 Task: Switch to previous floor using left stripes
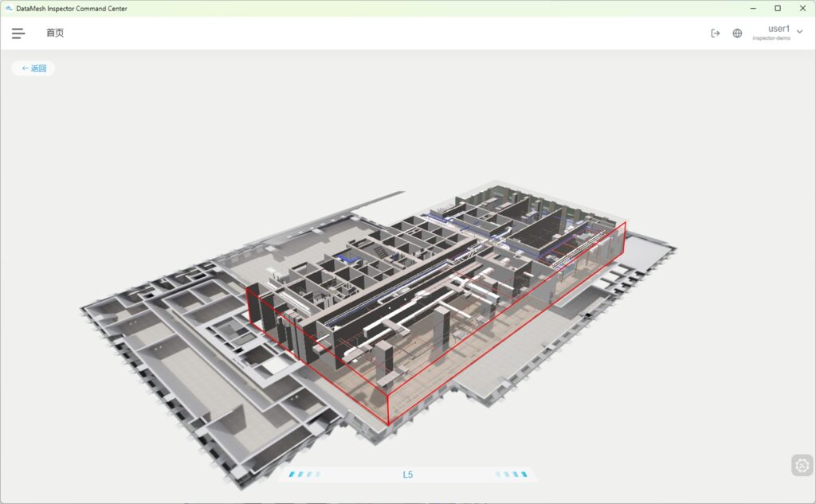click(x=304, y=475)
